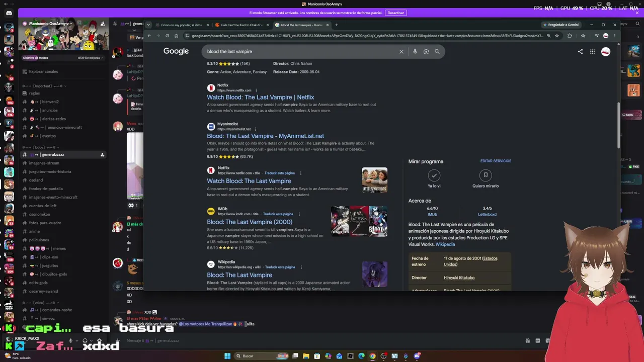Open Chrome home page
Screen dimensions: 644x362
coord(176,36)
